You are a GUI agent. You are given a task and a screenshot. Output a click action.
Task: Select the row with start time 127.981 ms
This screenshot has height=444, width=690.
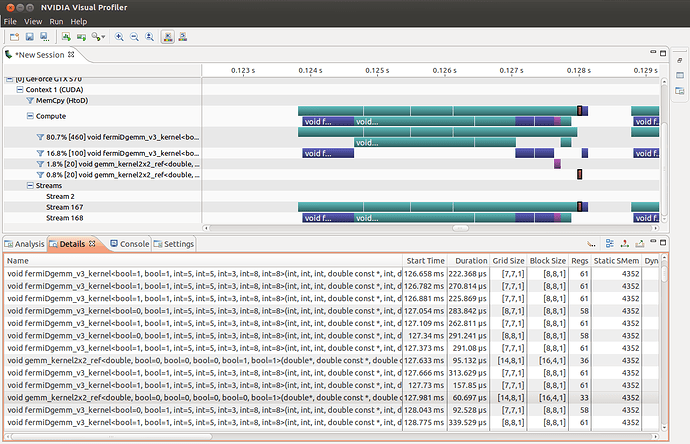[332, 397]
